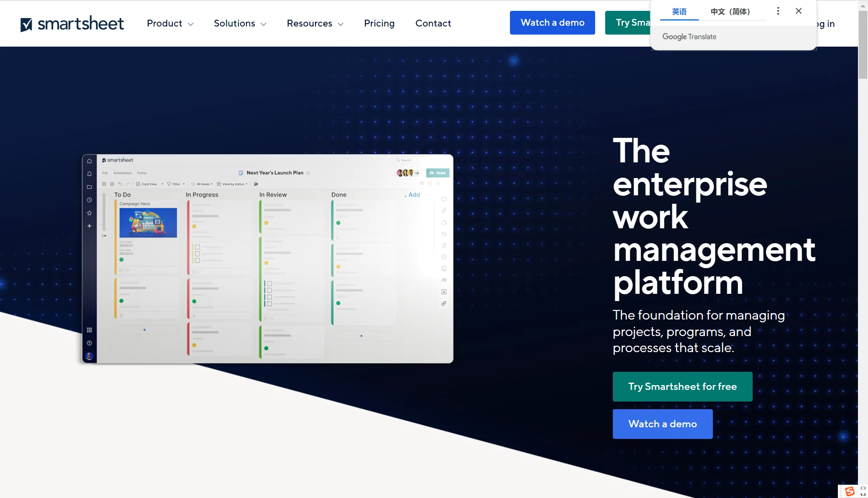
Task: Open the Pricing menu item
Action: coord(379,23)
